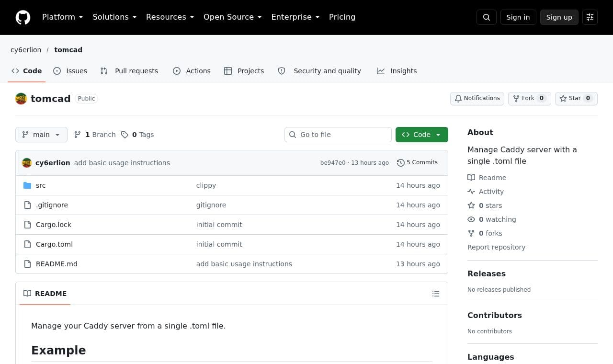Click the GitHub logo icon
Image resolution: width=613 pixels, height=364 pixels.
click(x=23, y=17)
